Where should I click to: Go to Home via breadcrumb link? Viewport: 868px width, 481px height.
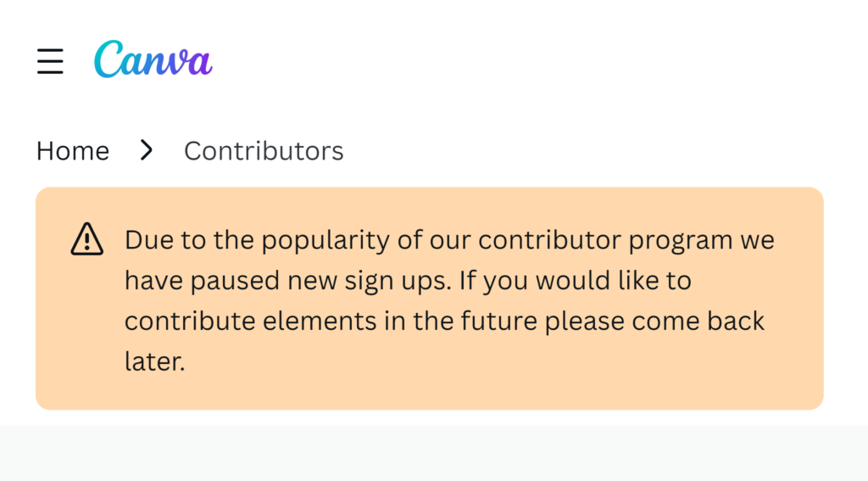73,151
